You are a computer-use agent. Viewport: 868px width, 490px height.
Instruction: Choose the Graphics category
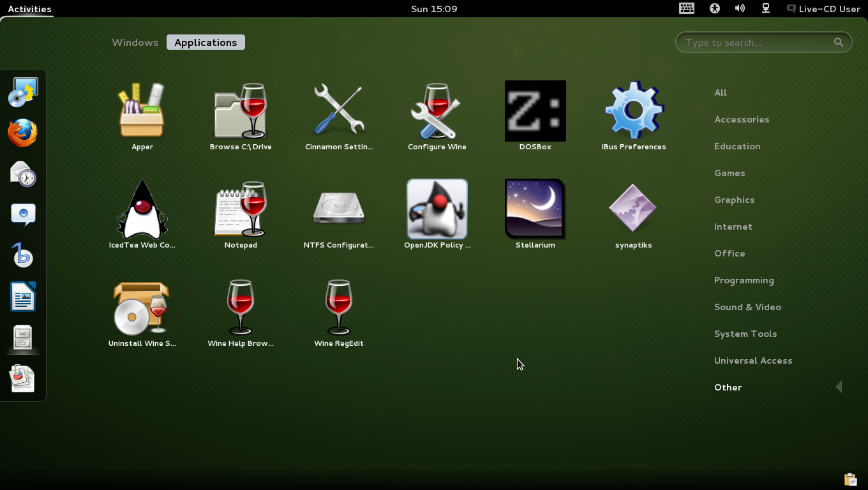pyautogui.click(x=735, y=200)
